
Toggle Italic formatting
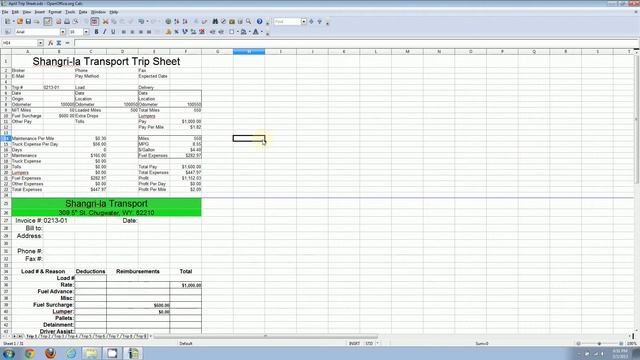pyautogui.click(x=104, y=32)
